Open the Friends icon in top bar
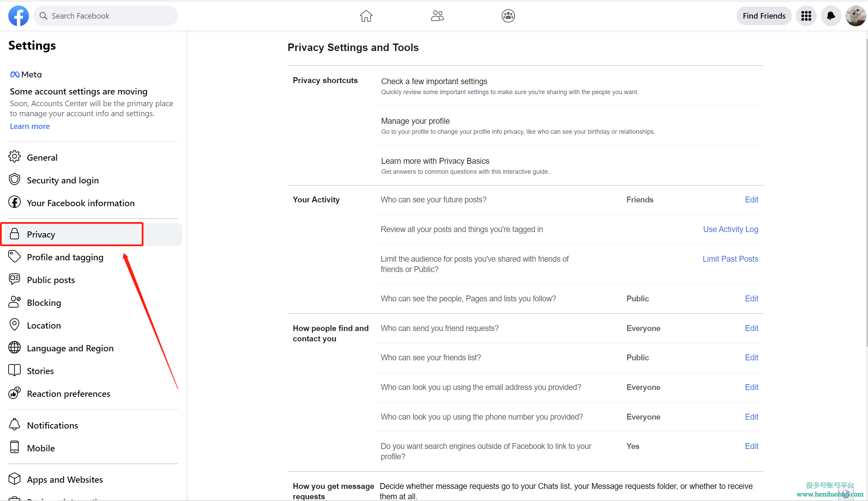 tap(437, 16)
